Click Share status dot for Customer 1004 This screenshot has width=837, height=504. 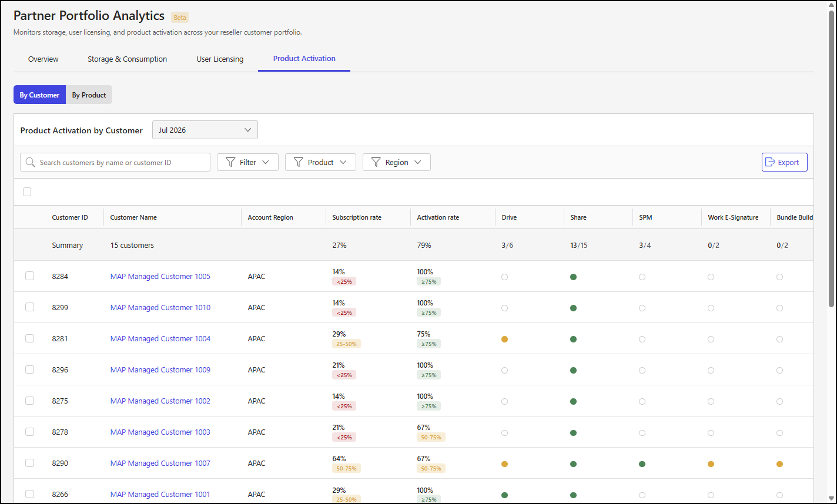pyautogui.click(x=573, y=339)
